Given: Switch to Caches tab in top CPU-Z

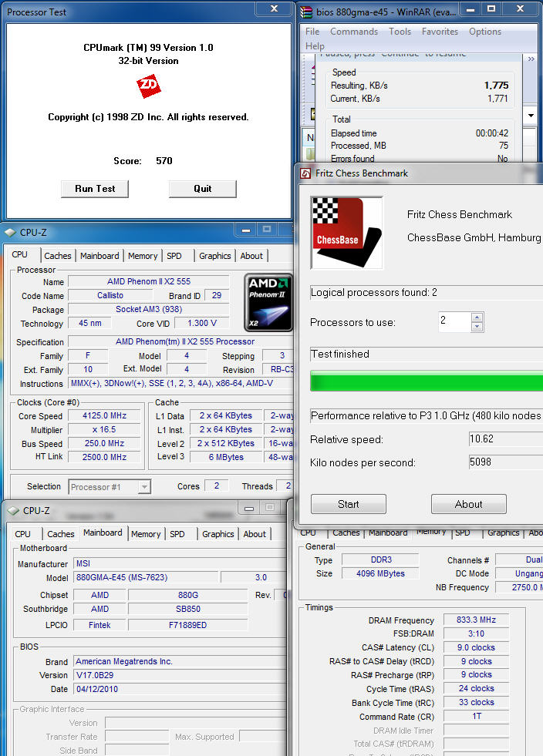Looking at the screenshot, I should (x=58, y=256).
